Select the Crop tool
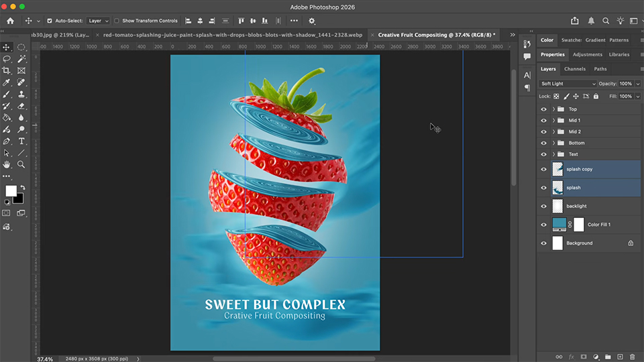 pyautogui.click(x=7, y=70)
